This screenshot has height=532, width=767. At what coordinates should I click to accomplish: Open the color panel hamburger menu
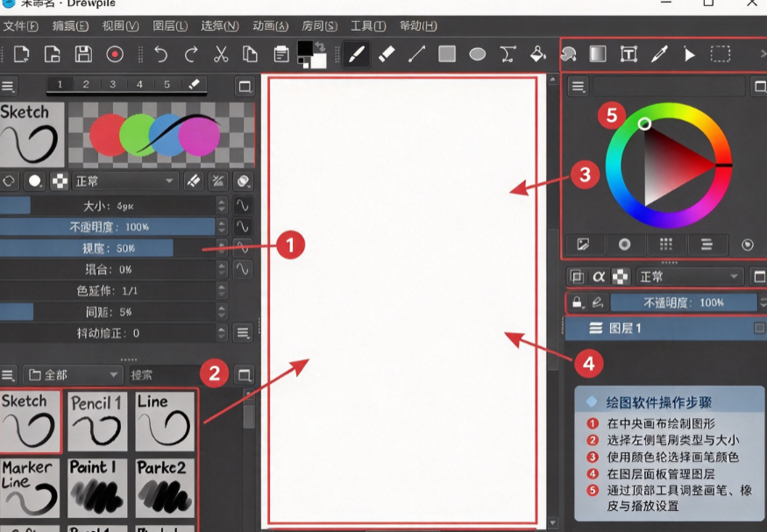pos(579,87)
